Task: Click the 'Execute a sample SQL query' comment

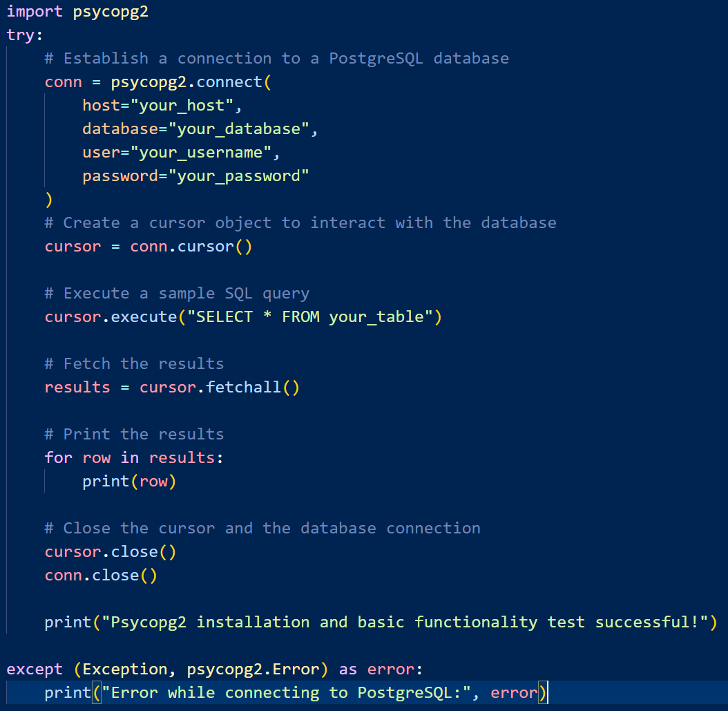Action: (x=177, y=294)
